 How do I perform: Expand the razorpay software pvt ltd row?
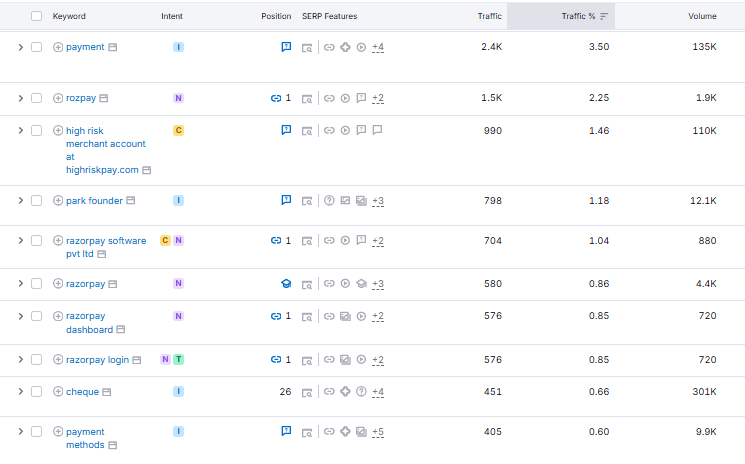[19, 241]
